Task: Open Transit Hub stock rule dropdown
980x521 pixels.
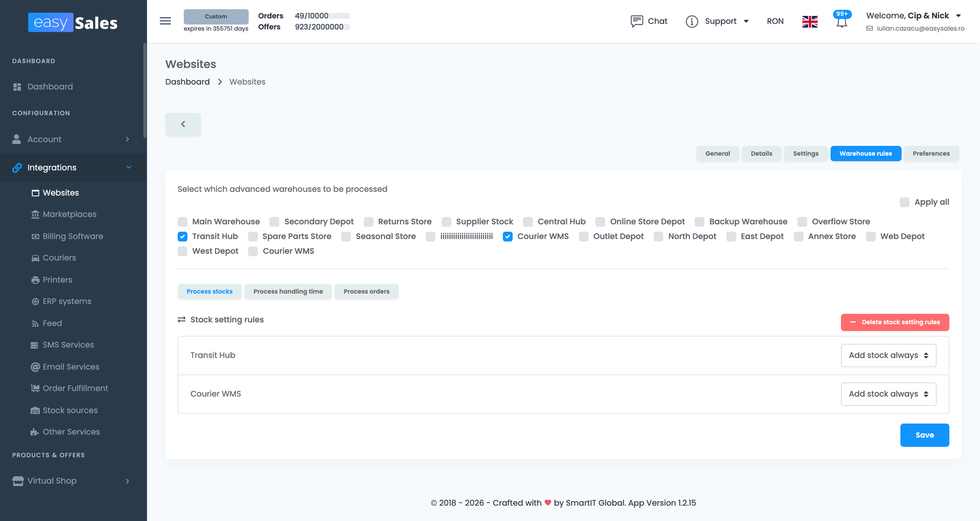Action: 889,356
